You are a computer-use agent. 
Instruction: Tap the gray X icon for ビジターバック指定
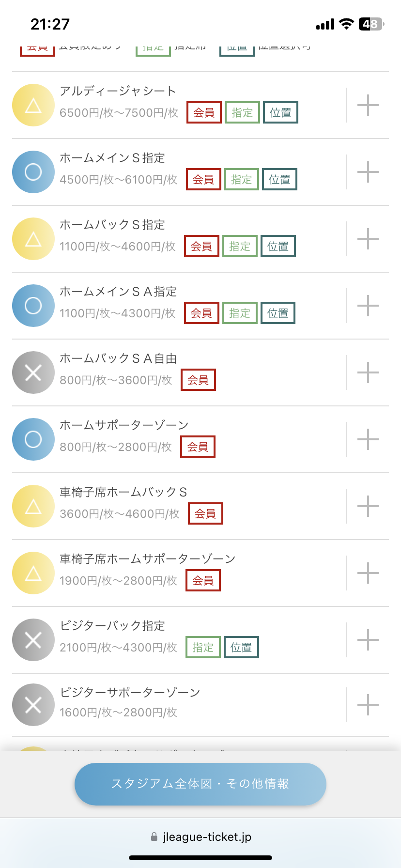tap(33, 640)
